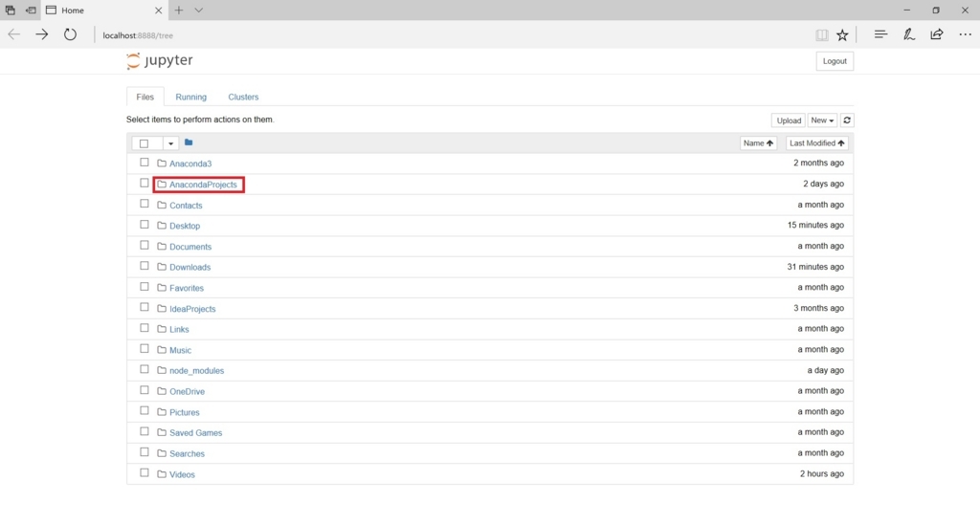
Task: Check the Downloads folder checkbox
Action: (145, 265)
